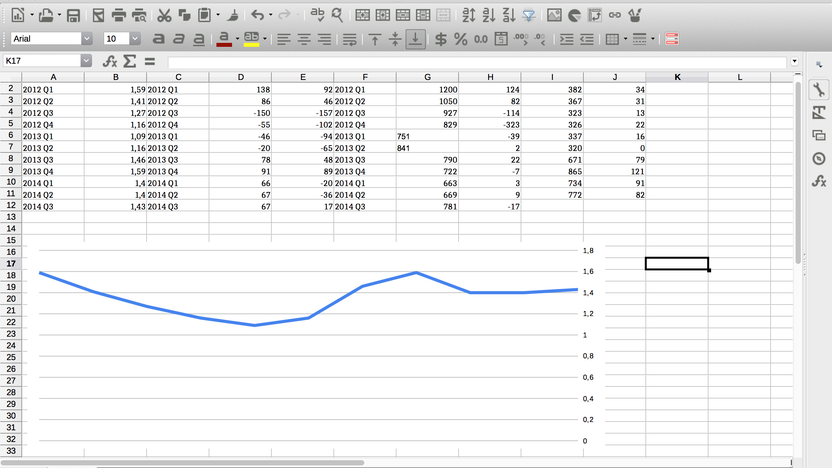This screenshot has width=832, height=468.
Task: Open the Borders dropdown arrow
Action: pyautogui.click(x=625, y=39)
